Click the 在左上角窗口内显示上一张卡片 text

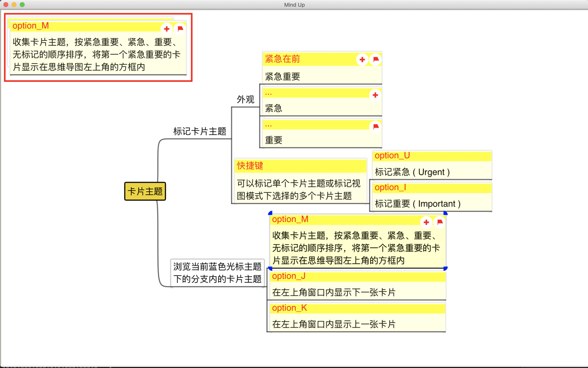pyautogui.click(x=334, y=324)
